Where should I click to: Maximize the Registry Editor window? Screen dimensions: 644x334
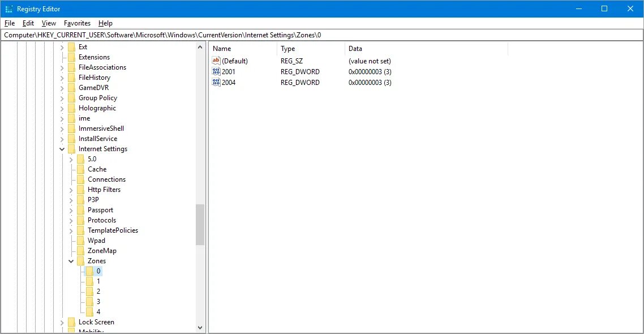click(604, 8)
